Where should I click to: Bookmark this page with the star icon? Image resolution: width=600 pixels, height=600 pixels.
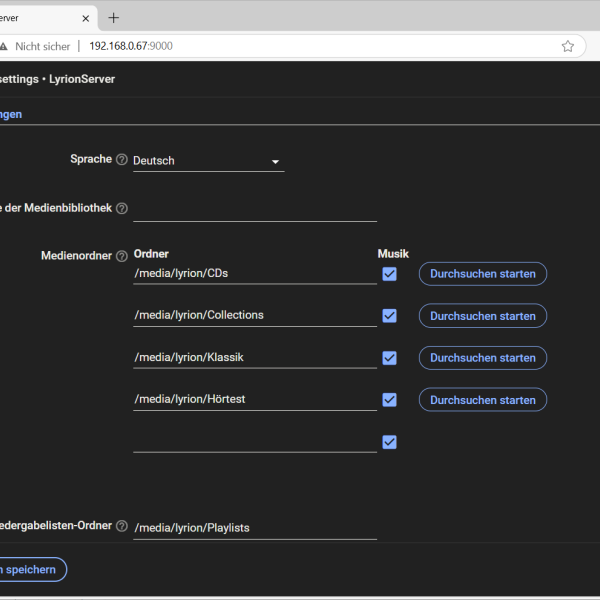(x=567, y=46)
